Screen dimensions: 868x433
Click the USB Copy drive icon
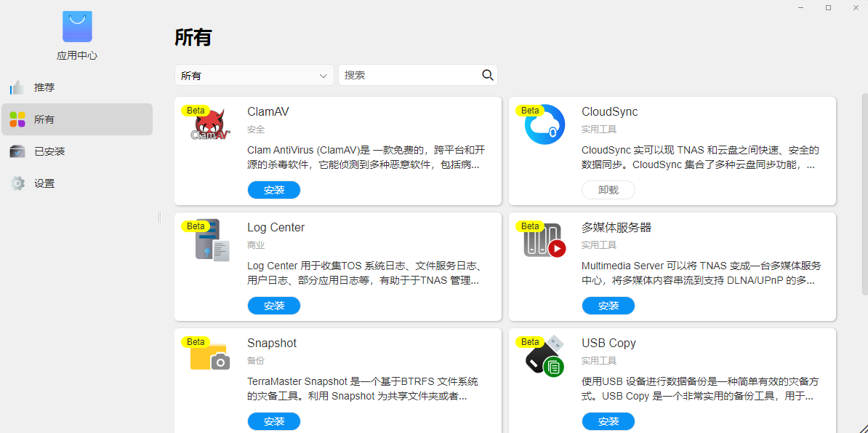tap(544, 356)
